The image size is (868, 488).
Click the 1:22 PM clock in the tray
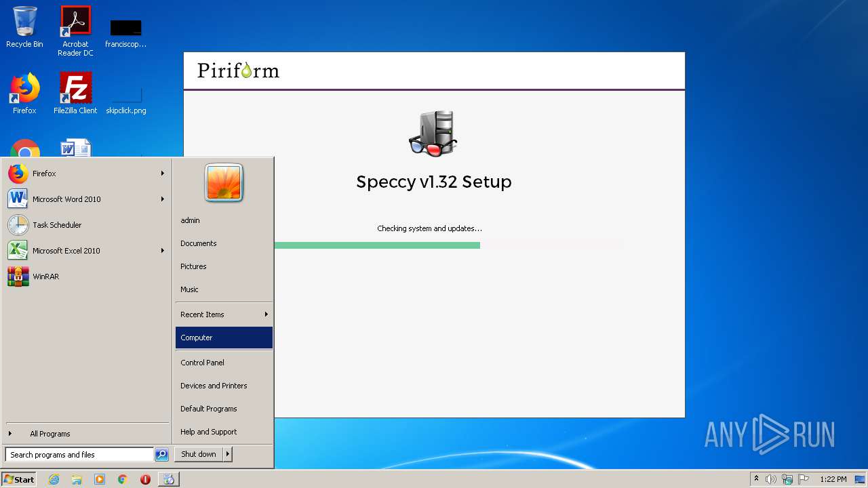tap(833, 479)
